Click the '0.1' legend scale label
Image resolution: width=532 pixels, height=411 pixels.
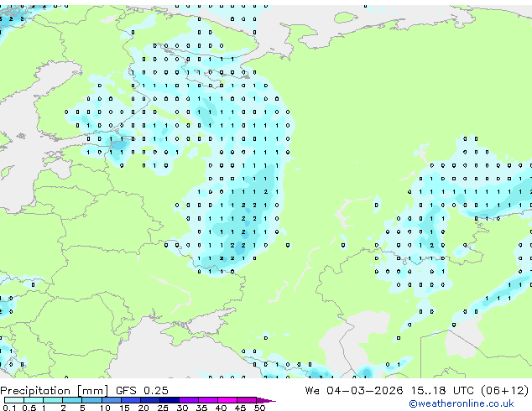click(9, 408)
